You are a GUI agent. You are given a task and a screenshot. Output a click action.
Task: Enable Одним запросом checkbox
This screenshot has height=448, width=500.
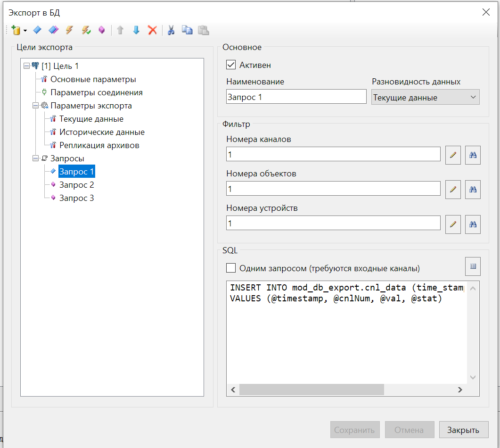tap(231, 268)
